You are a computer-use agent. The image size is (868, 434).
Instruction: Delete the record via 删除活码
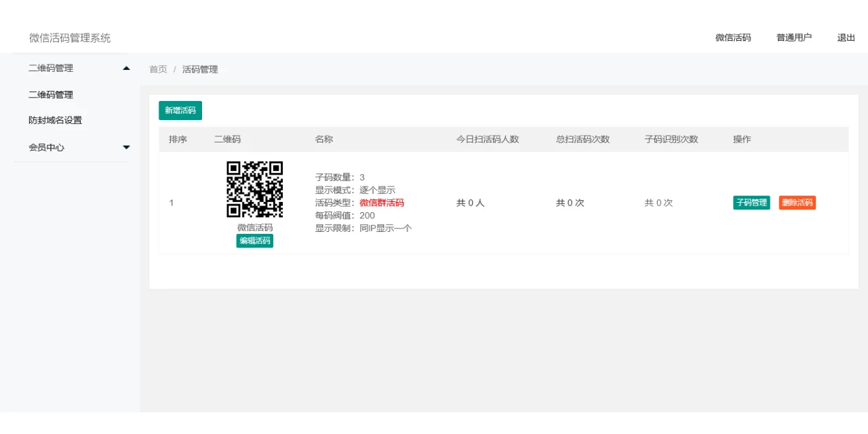coord(797,202)
